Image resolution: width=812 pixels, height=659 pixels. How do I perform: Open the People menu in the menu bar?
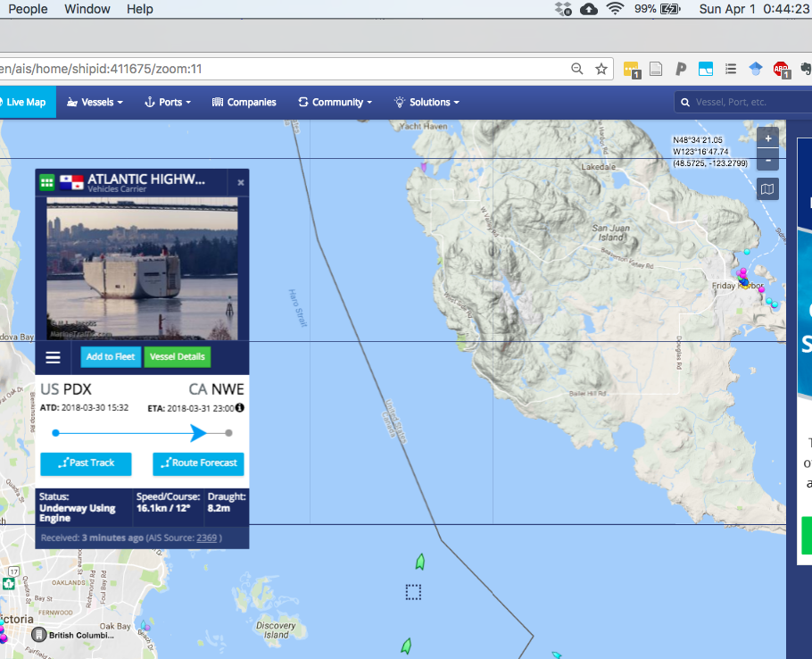(x=28, y=9)
